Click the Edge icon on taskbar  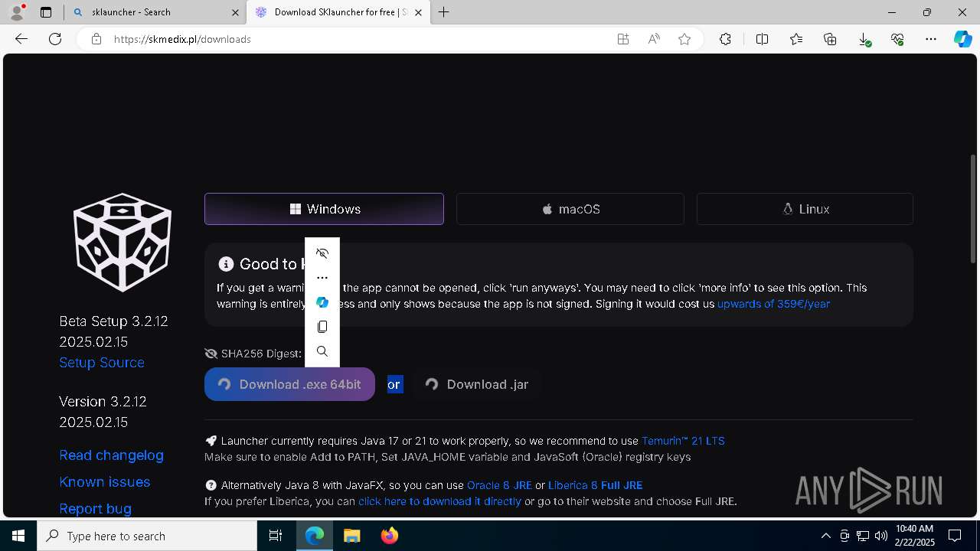315,536
